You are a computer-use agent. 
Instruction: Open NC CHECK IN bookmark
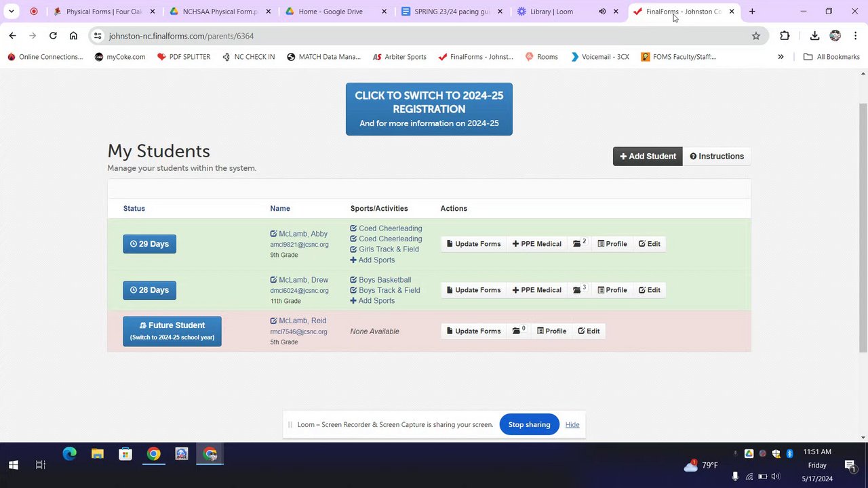click(x=248, y=57)
